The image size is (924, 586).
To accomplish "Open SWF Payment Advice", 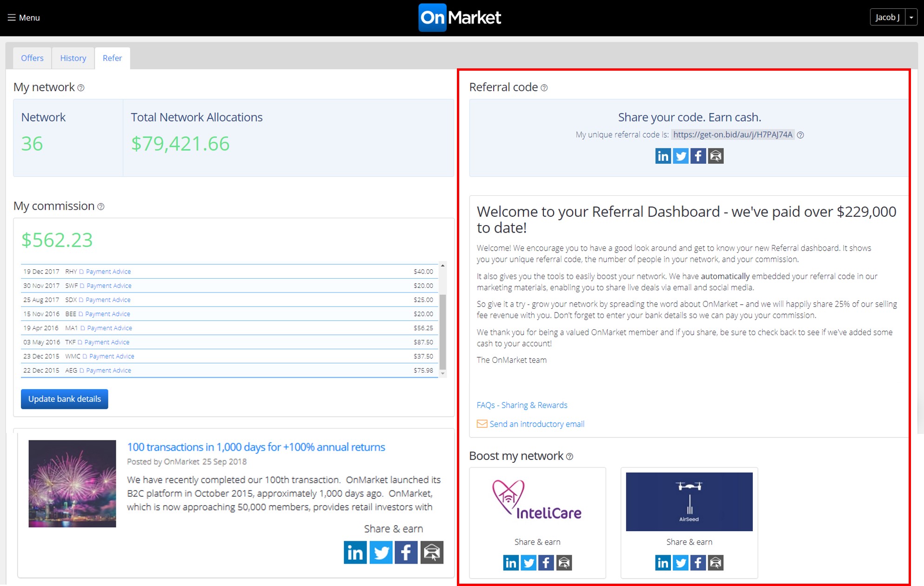I will pyautogui.click(x=109, y=286).
